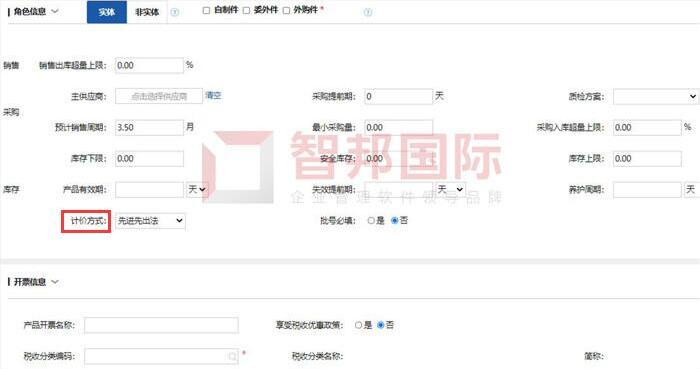Focus the 失效提前期 input field
This screenshot has height=369, width=700.
point(398,190)
